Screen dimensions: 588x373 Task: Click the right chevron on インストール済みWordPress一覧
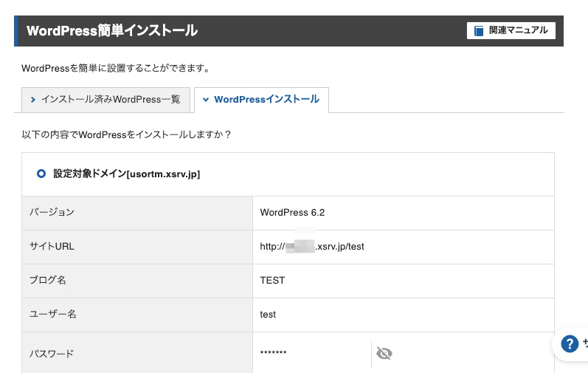[x=33, y=100]
